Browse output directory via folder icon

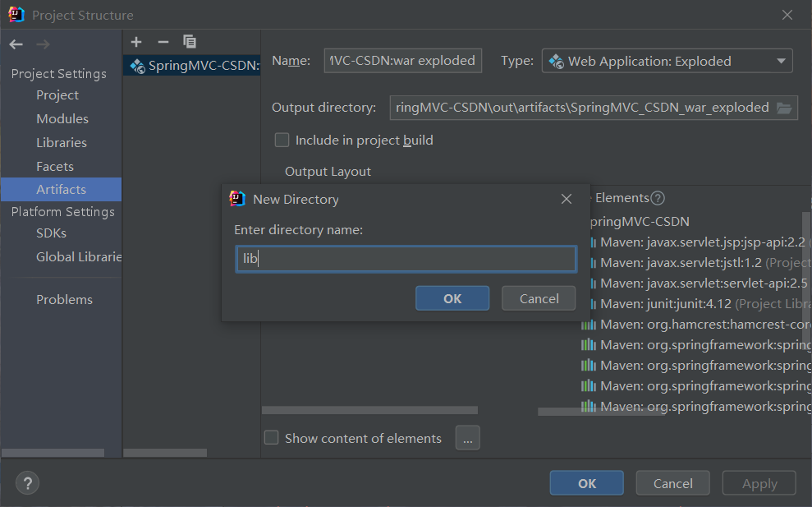coord(784,108)
